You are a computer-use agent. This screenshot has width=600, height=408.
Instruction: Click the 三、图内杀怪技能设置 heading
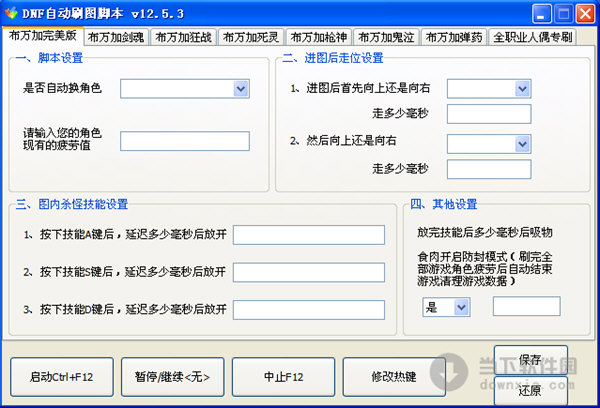[72, 204]
